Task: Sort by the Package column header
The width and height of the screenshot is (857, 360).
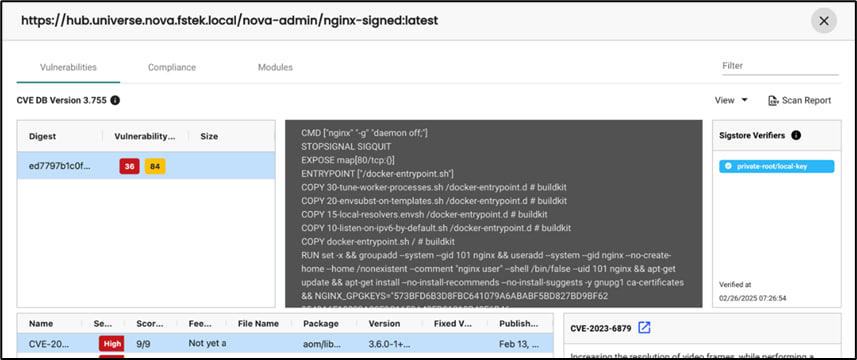Action: tap(321, 323)
